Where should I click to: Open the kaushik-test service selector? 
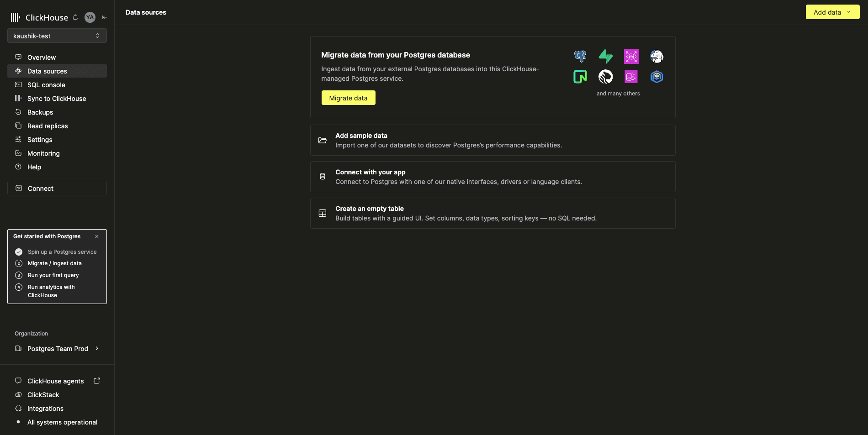click(57, 36)
